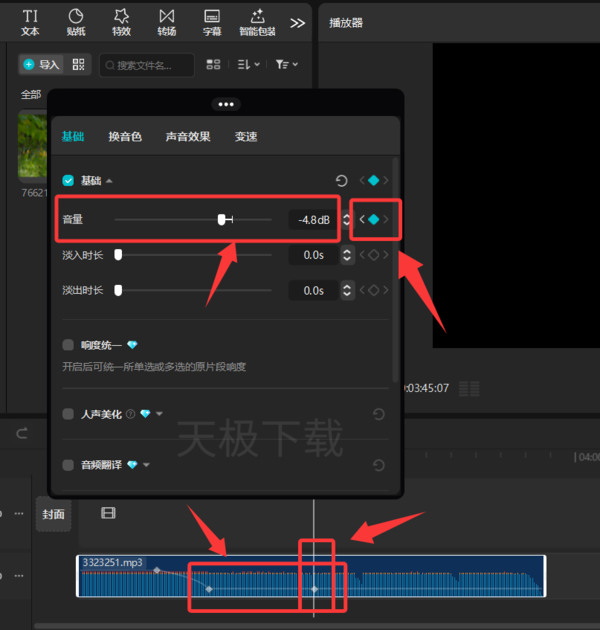600x630 pixels.
Task: Switch to the 换音色 tab
Action: (125, 137)
